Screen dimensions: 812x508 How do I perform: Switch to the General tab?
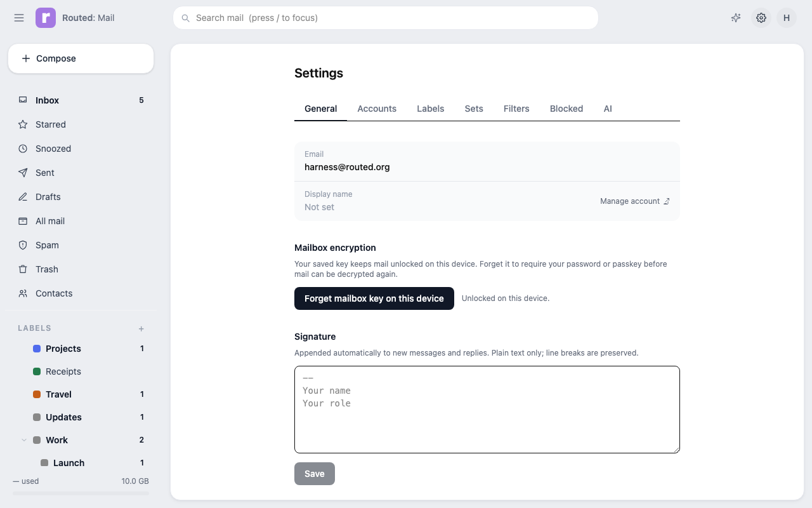click(x=320, y=109)
